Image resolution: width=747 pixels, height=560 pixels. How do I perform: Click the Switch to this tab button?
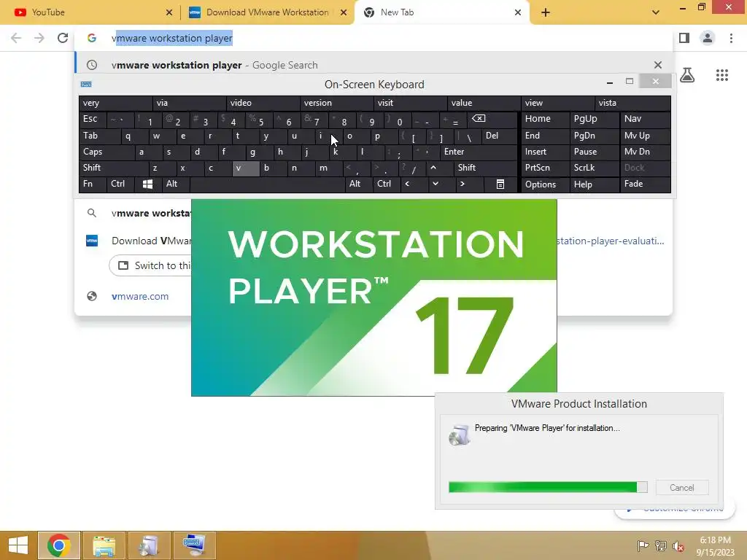point(150,265)
